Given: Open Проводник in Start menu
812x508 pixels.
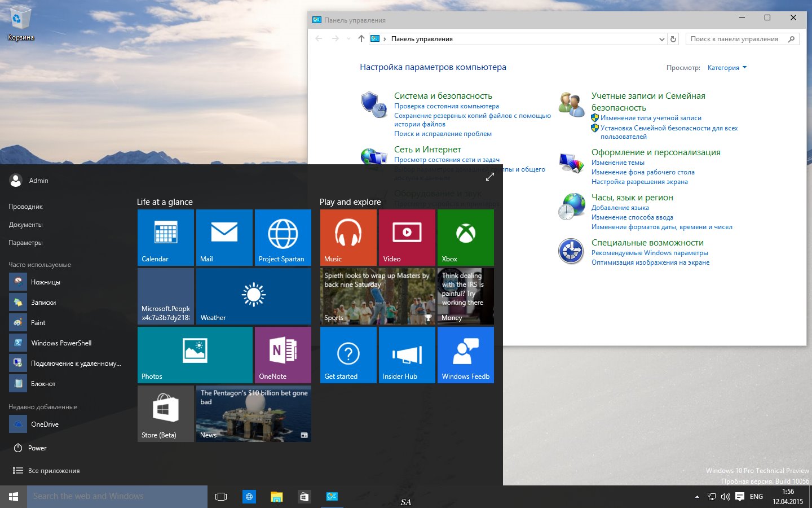Looking at the screenshot, I should tap(26, 207).
